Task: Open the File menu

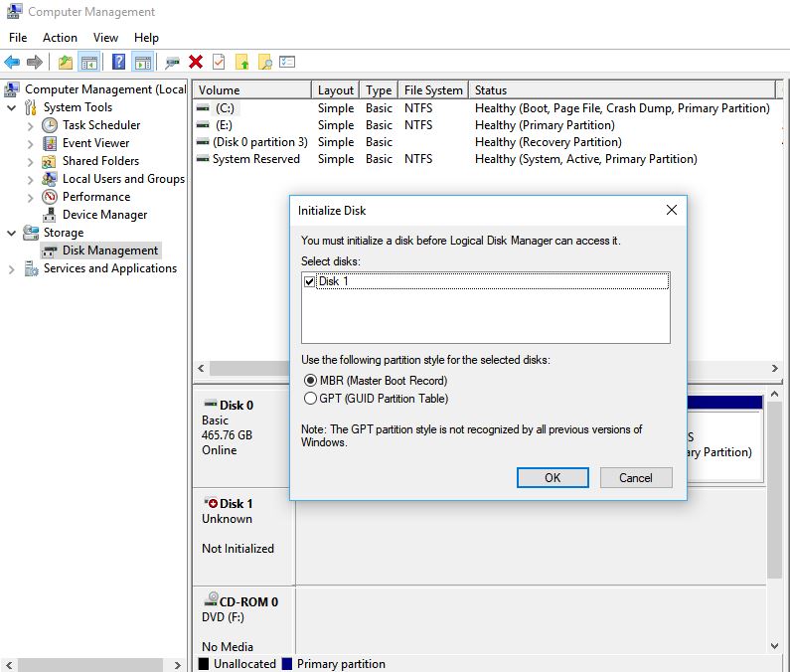Action: (x=18, y=38)
